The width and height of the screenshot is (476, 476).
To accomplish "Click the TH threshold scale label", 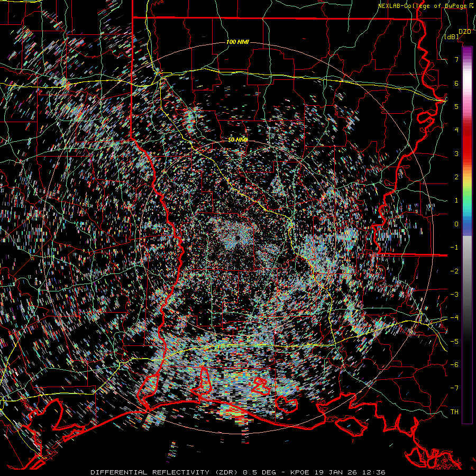I will tap(454, 412).
